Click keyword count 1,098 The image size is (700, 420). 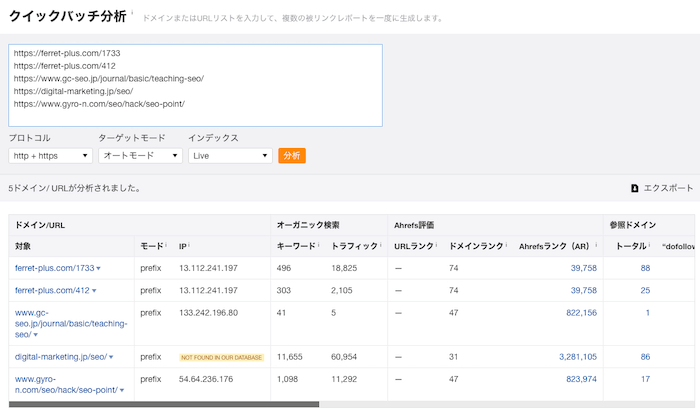287,379
